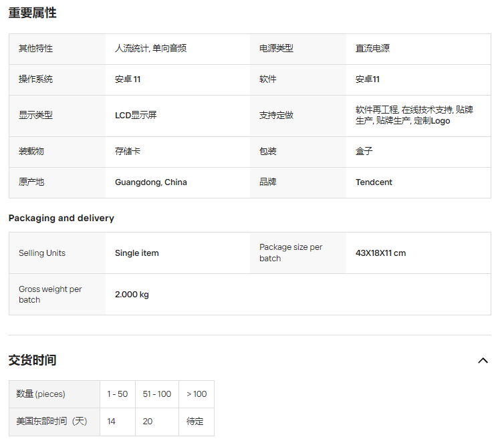Click the 操作系统 label
Image resolution: width=504 pixels, height=445 pixels.
pos(35,80)
